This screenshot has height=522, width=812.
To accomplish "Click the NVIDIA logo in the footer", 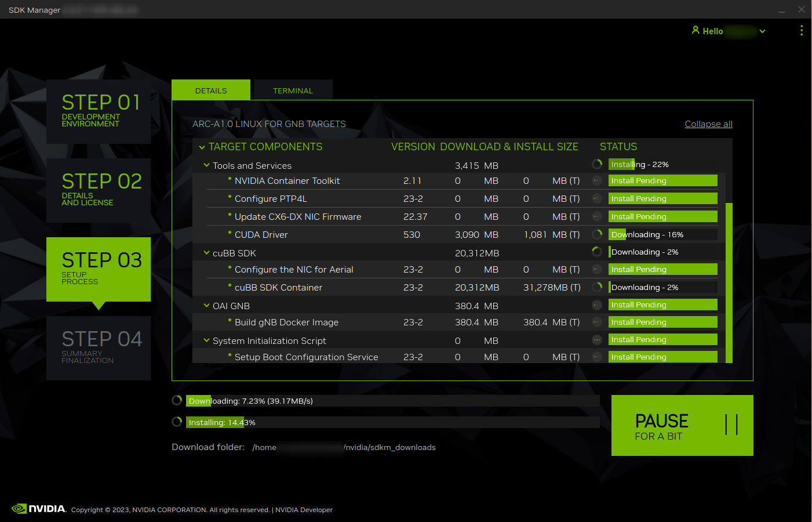I will click(39, 509).
